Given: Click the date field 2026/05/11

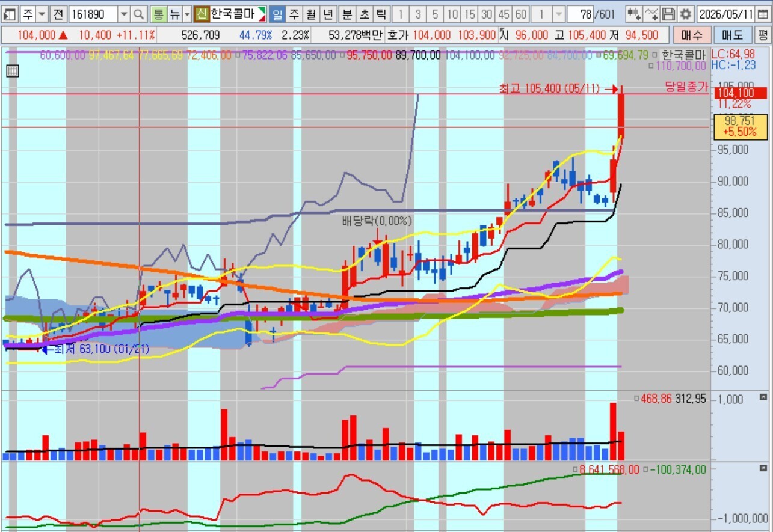Looking at the screenshot, I should point(726,14).
